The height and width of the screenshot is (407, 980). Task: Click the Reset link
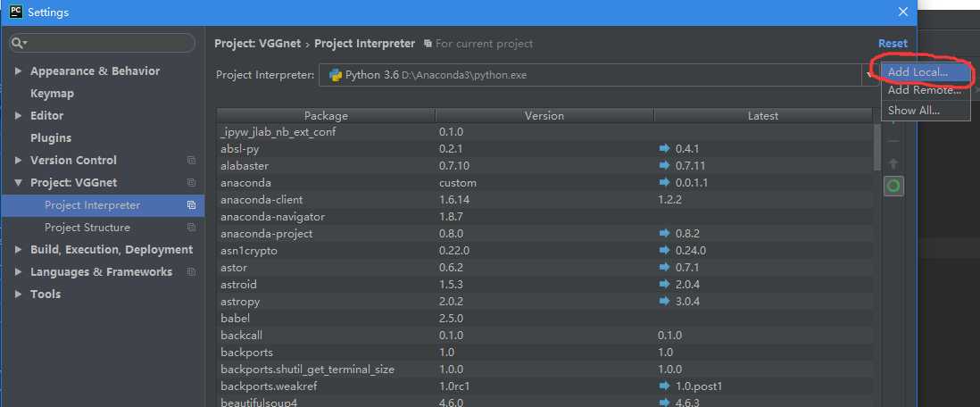point(893,43)
